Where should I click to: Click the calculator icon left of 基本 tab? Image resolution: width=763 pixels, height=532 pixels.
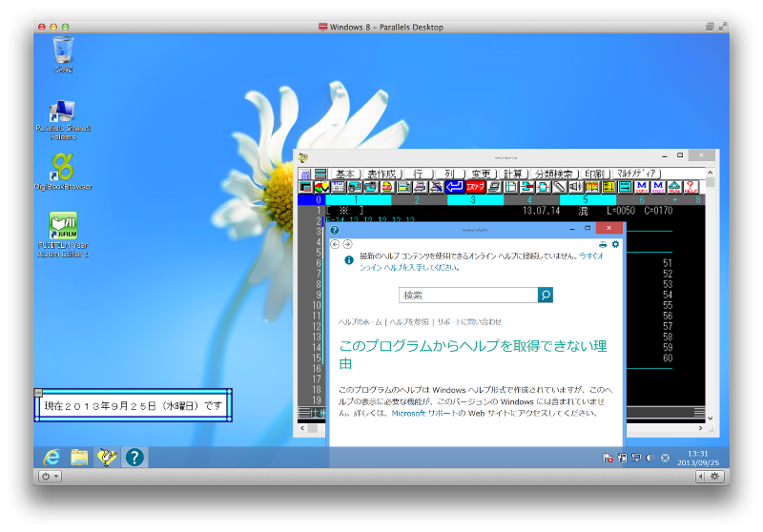tap(305, 174)
